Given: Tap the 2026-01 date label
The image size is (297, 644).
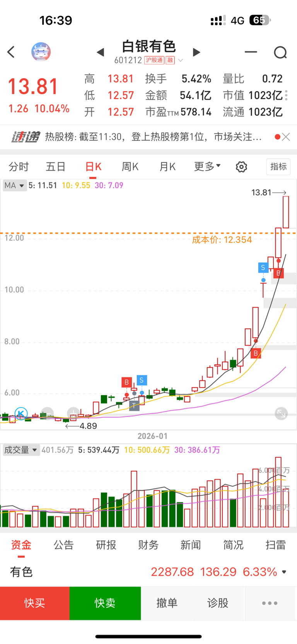Looking at the screenshot, I should pyautogui.click(x=152, y=436).
